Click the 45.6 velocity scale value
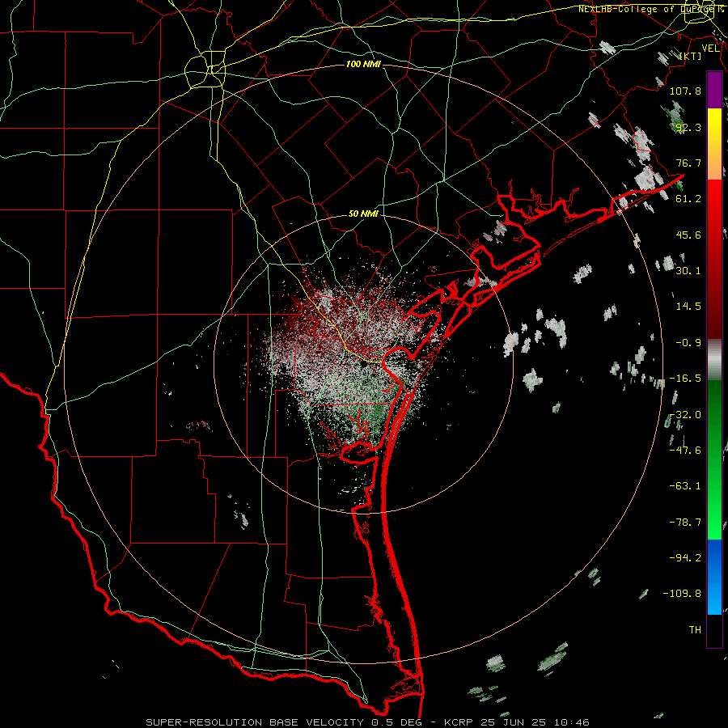 688,235
